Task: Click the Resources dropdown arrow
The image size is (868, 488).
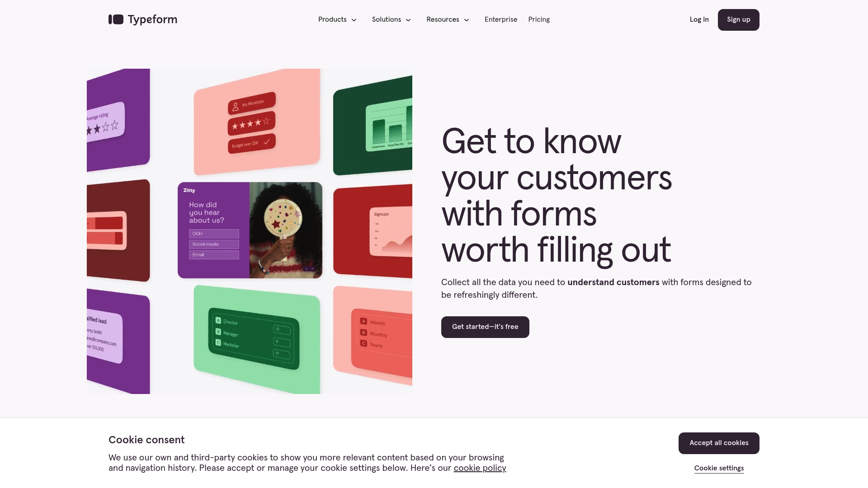Action: [466, 20]
